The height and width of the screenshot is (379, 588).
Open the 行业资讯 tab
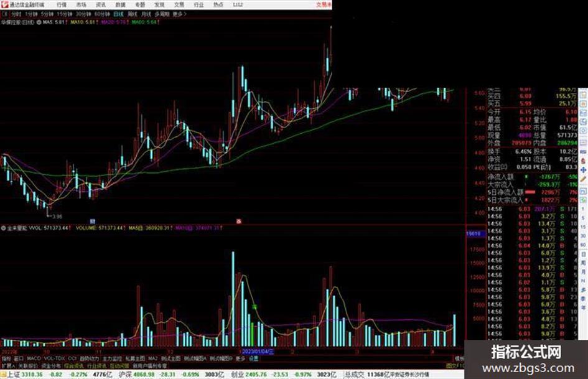point(96,366)
